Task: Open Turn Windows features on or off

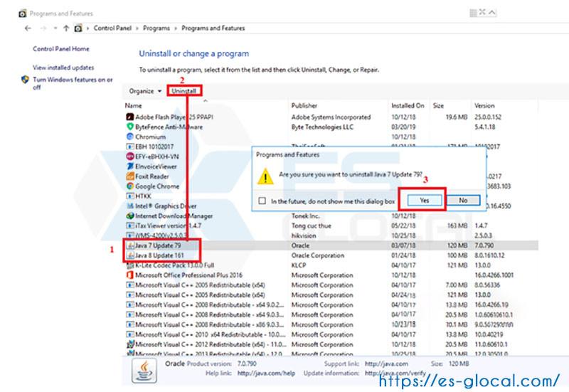Action: (73, 83)
